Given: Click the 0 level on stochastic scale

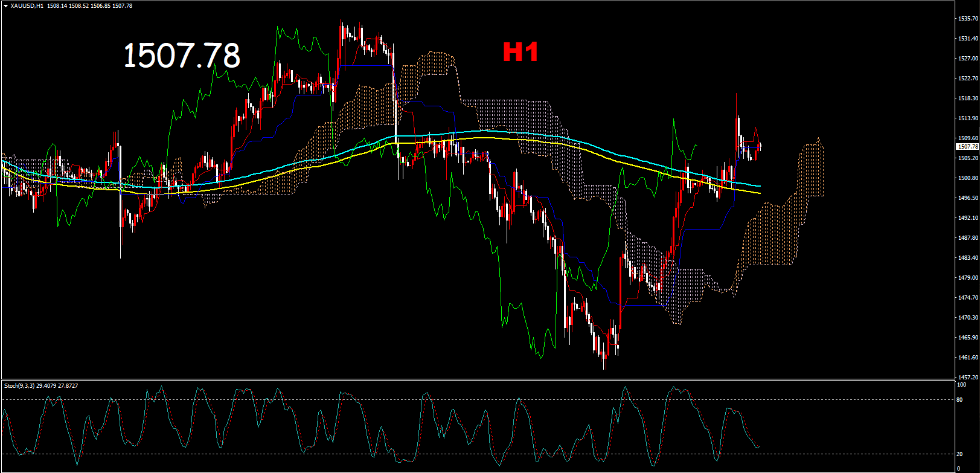Looking at the screenshot, I should click(959, 469).
